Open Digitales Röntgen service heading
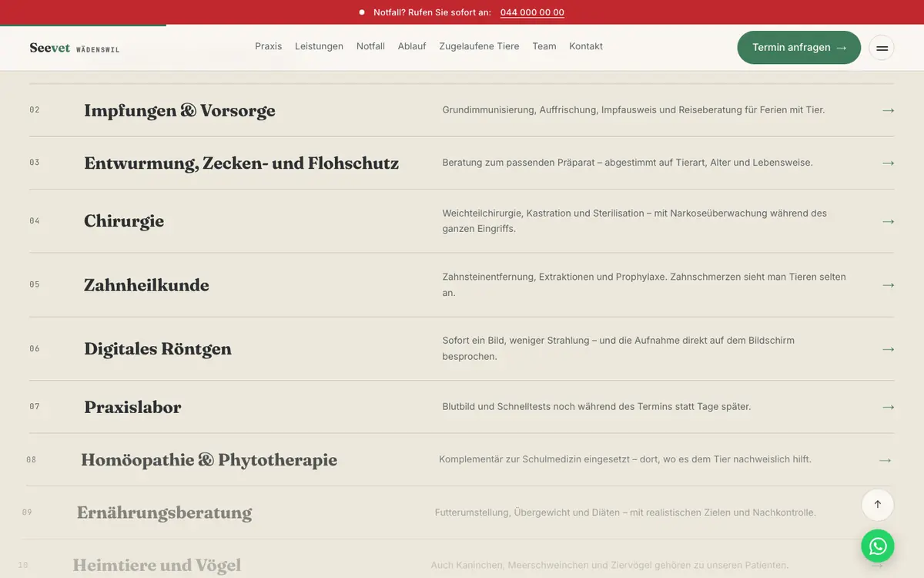This screenshot has height=578, width=924. pos(158,349)
